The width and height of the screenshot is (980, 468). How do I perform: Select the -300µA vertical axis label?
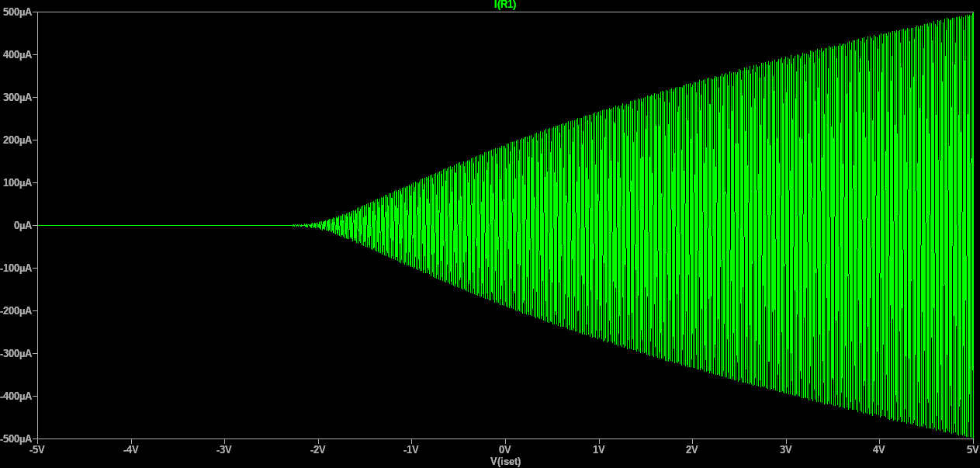(16, 354)
